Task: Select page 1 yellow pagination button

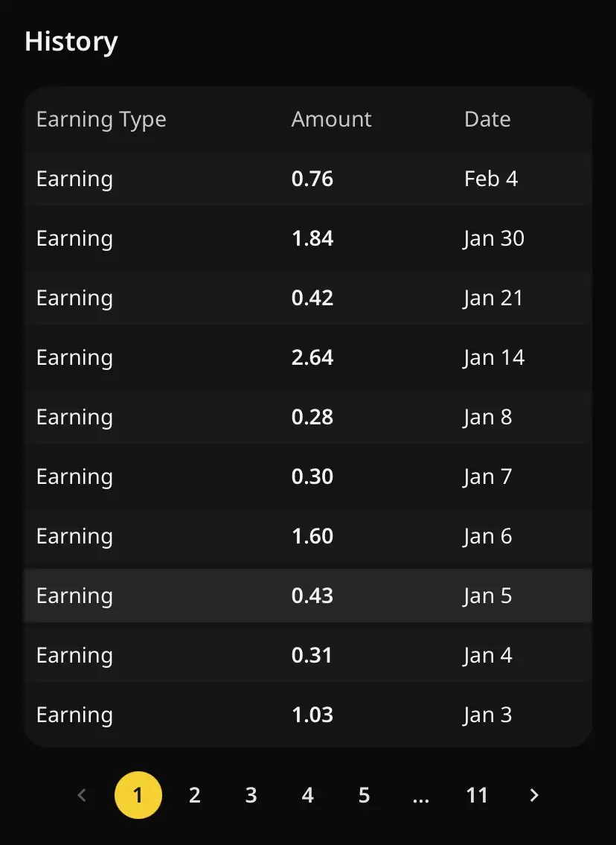Action: click(138, 795)
